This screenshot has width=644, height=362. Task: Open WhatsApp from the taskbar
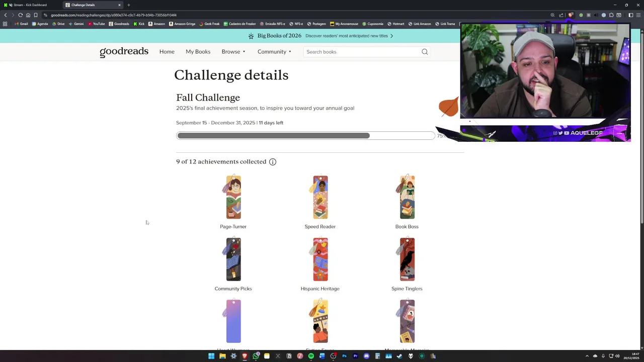(x=256, y=356)
